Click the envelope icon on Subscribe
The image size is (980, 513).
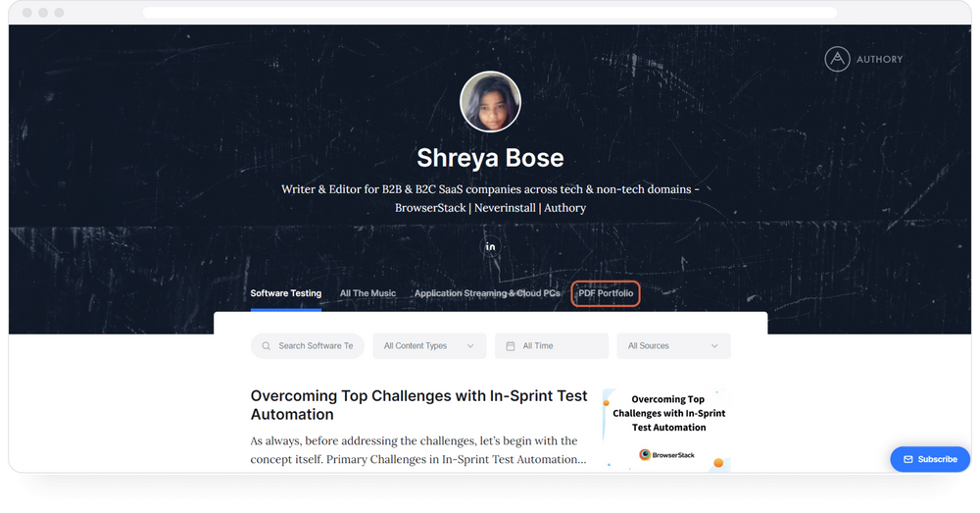point(908,459)
